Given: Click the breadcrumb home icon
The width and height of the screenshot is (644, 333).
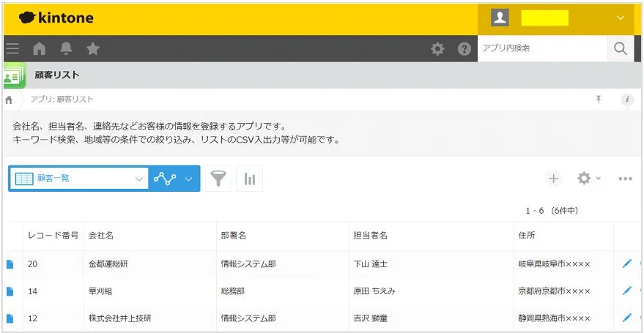Looking at the screenshot, I should click(9, 100).
